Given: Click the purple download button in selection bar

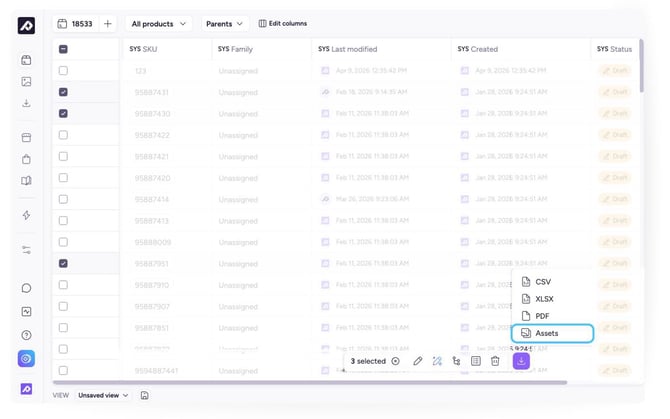Looking at the screenshot, I should 521,361.
